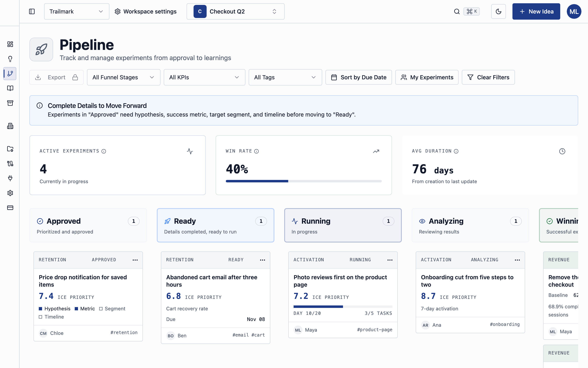This screenshot has width=588, height=368.
Task: Toggle Sort by Due Date
Action: pos(359,77)
